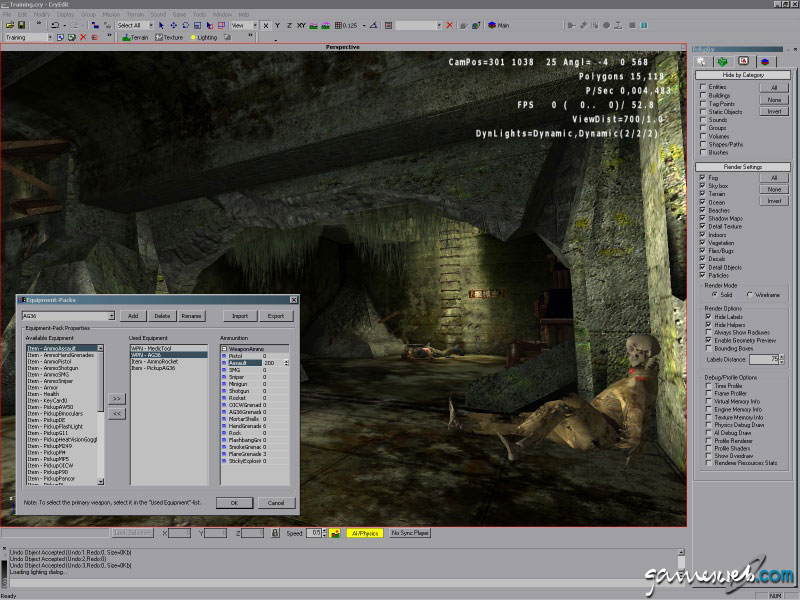Collapse the WeaponAmmo tree node
800x600 pixels.
pyautogui.click(x=224, y=349)
